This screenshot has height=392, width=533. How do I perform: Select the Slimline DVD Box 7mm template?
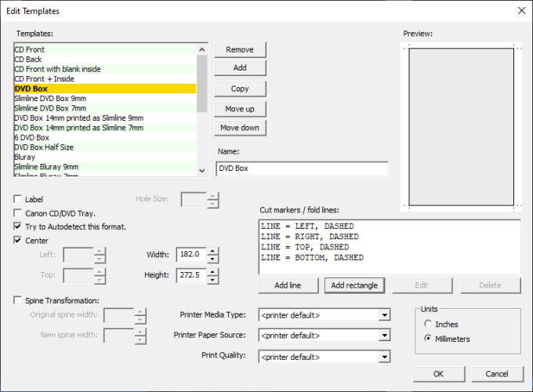tap(105, 108)
